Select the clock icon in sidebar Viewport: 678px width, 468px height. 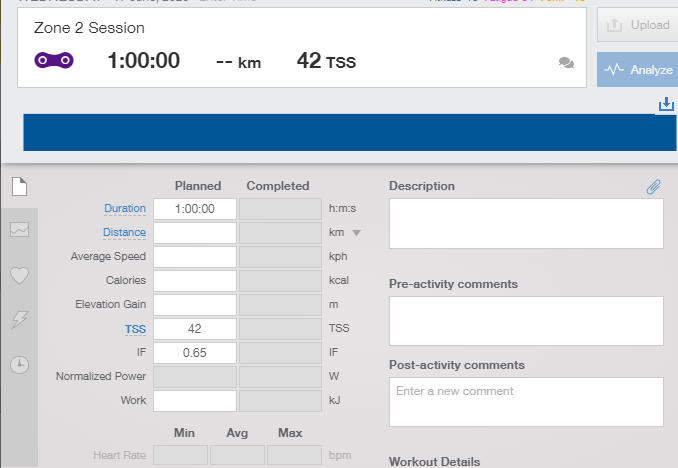tap(19, 364)
